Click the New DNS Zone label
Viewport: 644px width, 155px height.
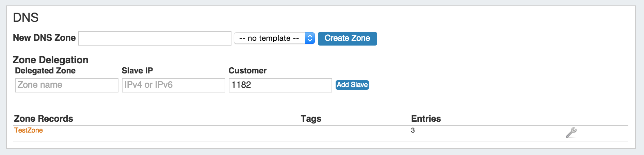point(44,38)
